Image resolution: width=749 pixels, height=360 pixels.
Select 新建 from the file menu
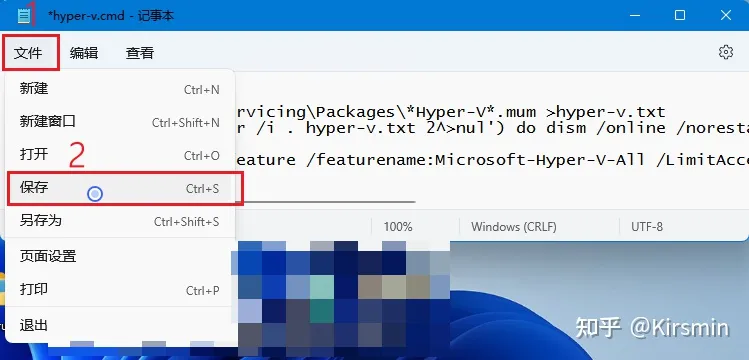point(119,89)
